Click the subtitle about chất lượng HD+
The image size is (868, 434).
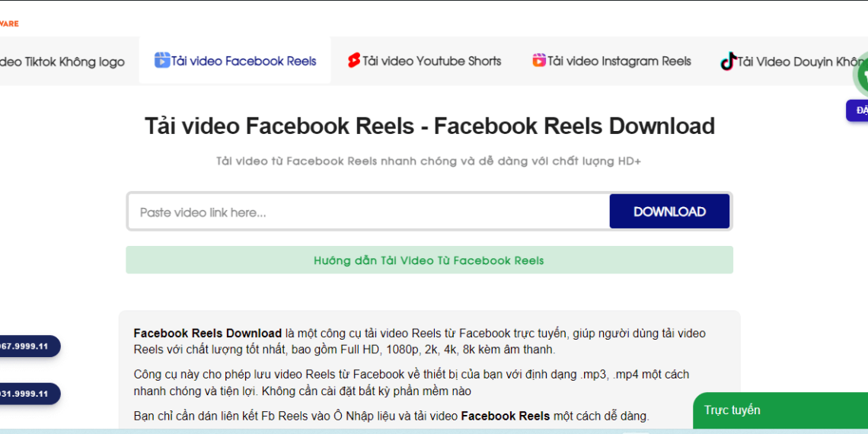click(429, 161)
